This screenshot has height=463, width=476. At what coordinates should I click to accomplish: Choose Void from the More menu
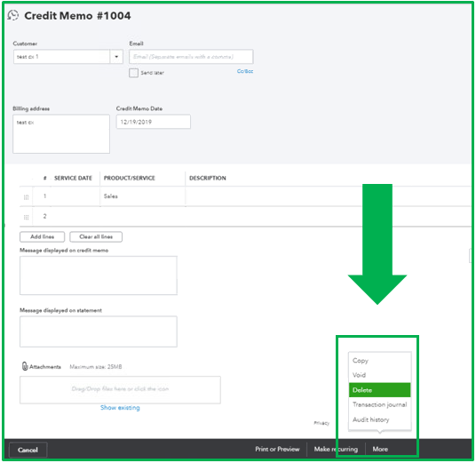click(x=380, y=375)
